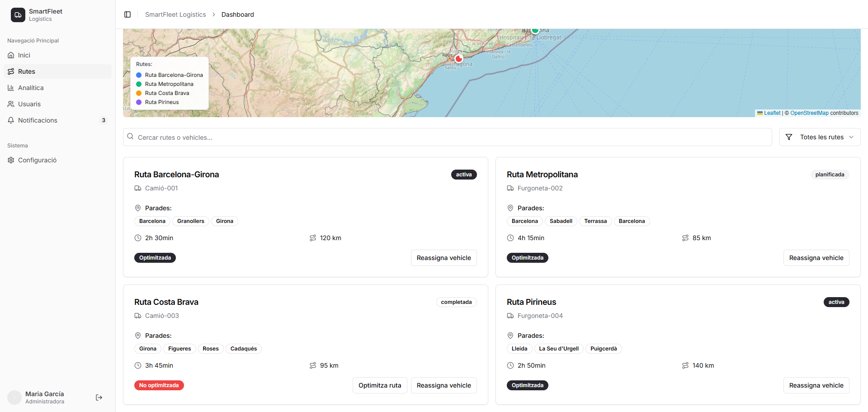Click Optimitza ruta on Ruta Costa Brava
This screenshot has width=868, height=412.
point(380,385)
